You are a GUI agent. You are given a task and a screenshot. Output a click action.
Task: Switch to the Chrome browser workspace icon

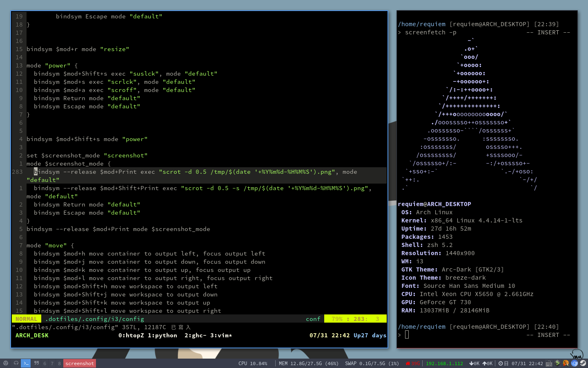point(6,363)
